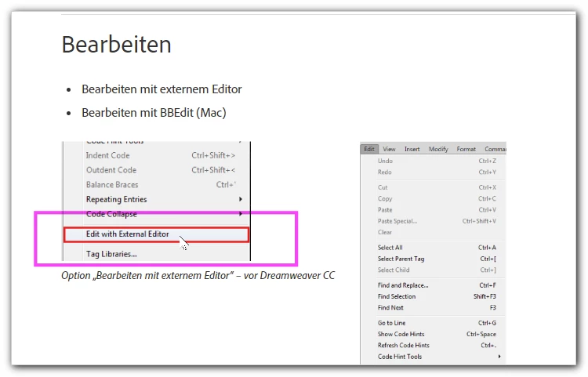Choose Redo in the Edit menu
This screenshot has width=588, height=377.
coord(437,172)
